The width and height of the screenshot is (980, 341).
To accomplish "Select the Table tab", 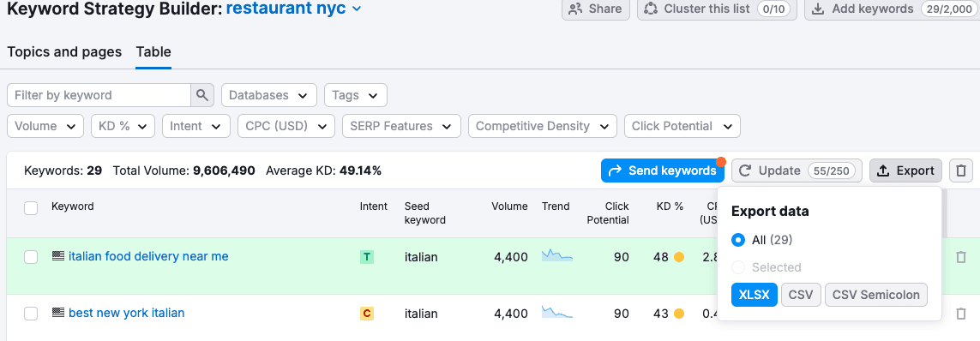I will tap(153, 52).
